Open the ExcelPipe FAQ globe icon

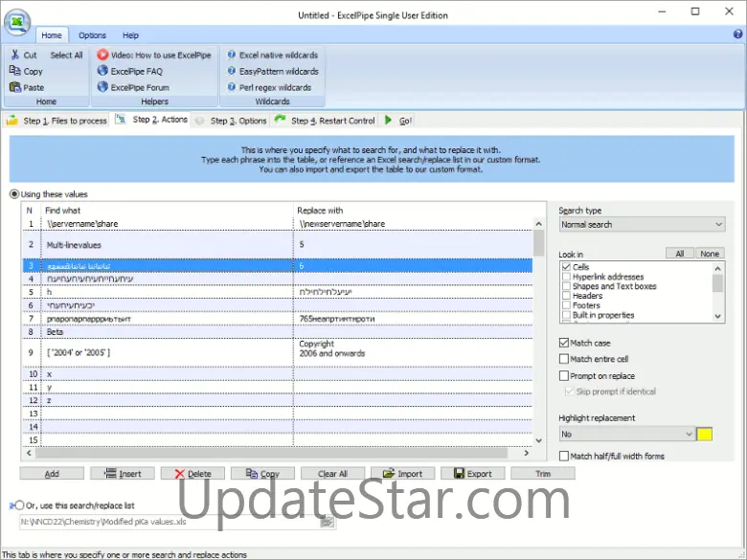click(102, 71)
